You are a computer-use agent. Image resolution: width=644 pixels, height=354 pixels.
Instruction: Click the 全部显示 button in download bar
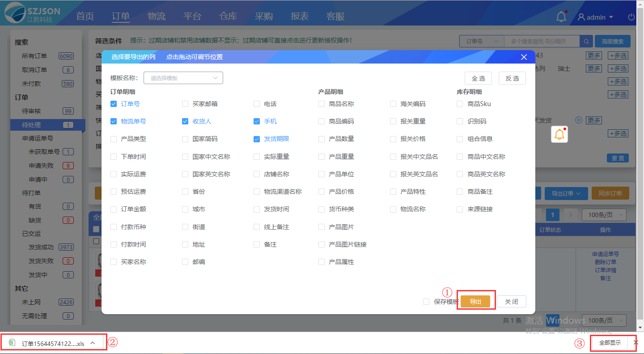pos(610,342)
